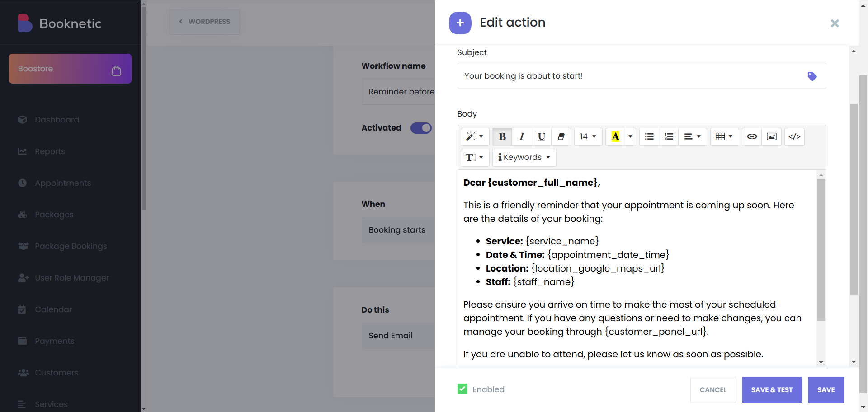868x412 pixels.
Task: Click the "Dear {customer_full_name}," line
Action: pyautogui.click(x=532, y=183)
